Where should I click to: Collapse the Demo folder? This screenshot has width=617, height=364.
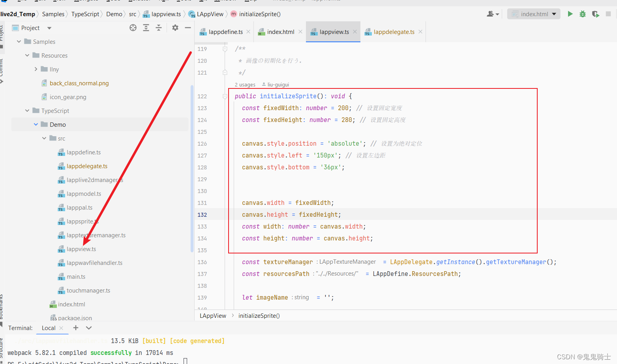pyautogui.click(x=36, y=124)
